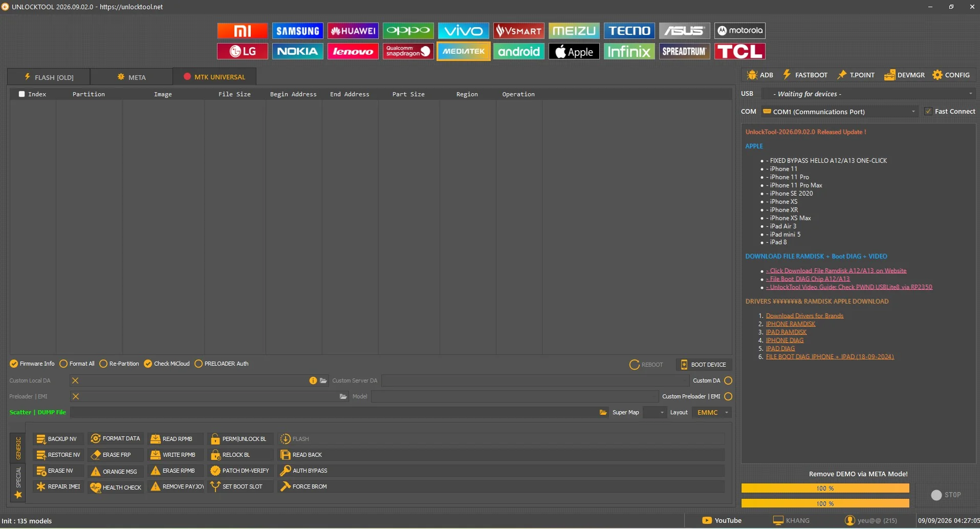Open CONFIG settings

tap(951, 75)
